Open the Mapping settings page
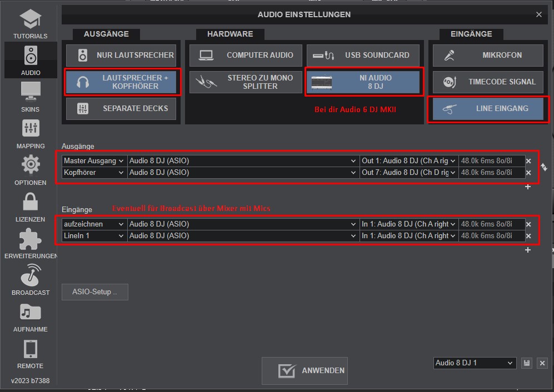 click(31, 134)
